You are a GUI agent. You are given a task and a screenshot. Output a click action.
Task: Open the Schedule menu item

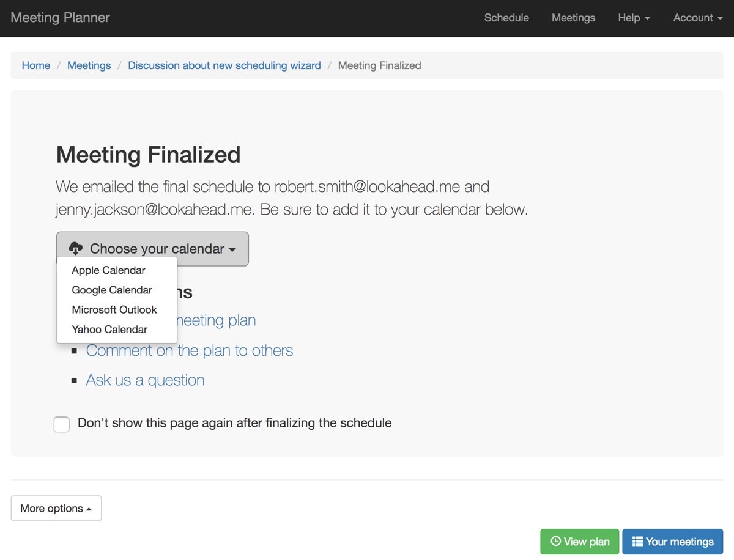506,18
